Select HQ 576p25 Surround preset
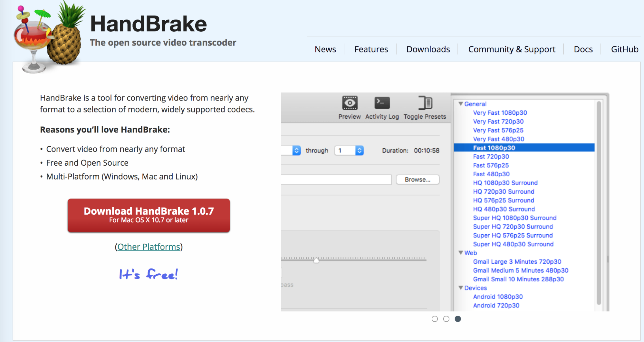The width and height of the screenshot is (644, 342). [x=504, y=200]
